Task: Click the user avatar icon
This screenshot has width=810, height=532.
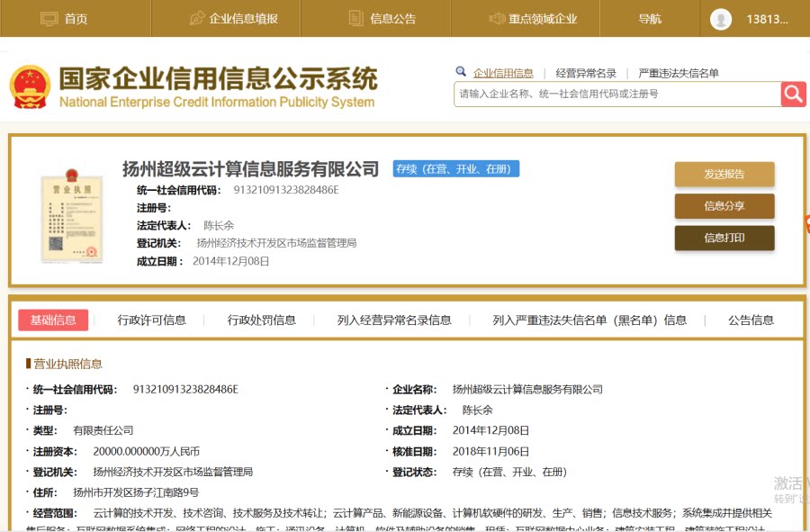Action: [721, 20]
